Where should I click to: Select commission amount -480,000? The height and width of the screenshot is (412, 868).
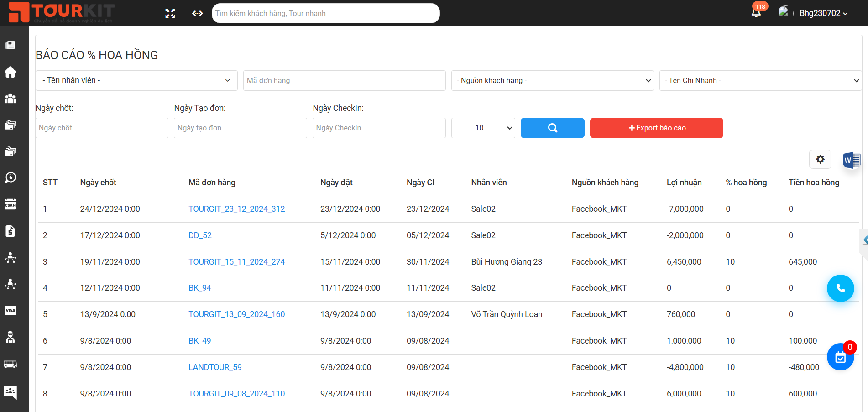[804, 367]
